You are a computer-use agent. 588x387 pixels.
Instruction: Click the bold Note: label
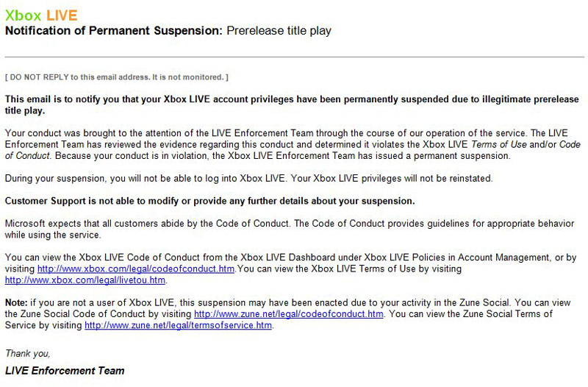(x=15, y=303)
